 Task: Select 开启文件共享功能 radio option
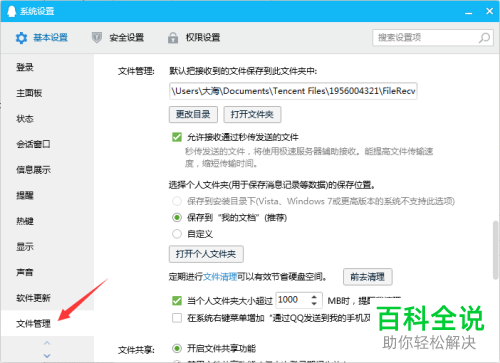pos(177,349)
